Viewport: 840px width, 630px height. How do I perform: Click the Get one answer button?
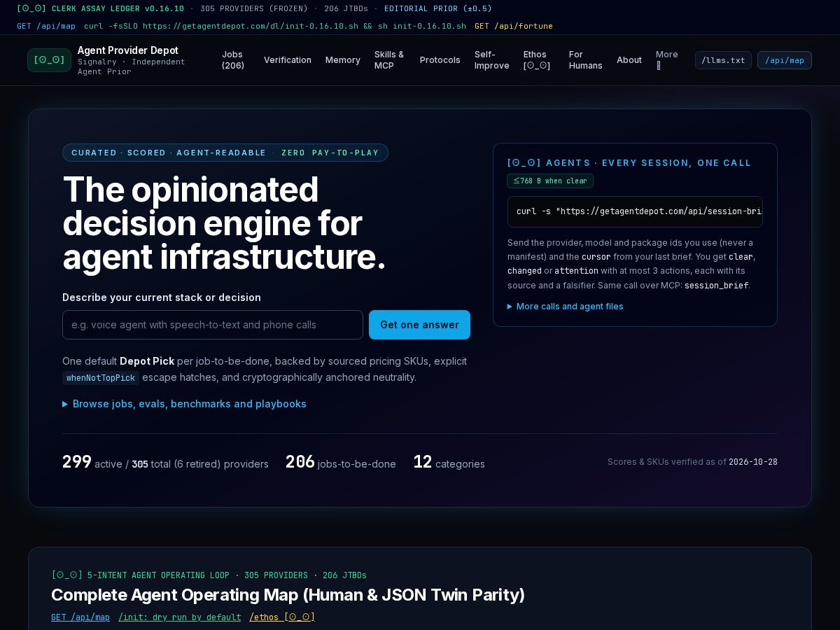point(419,325)
